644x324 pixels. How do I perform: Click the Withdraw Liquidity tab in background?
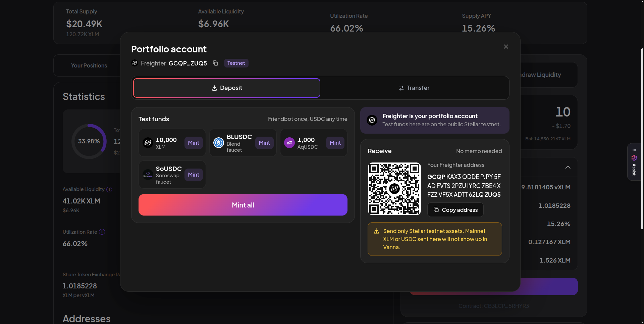(x=541, y=75)
